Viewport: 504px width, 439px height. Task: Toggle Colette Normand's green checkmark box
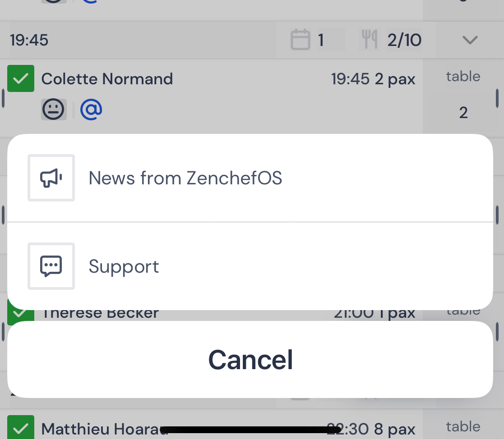[21, 79]
